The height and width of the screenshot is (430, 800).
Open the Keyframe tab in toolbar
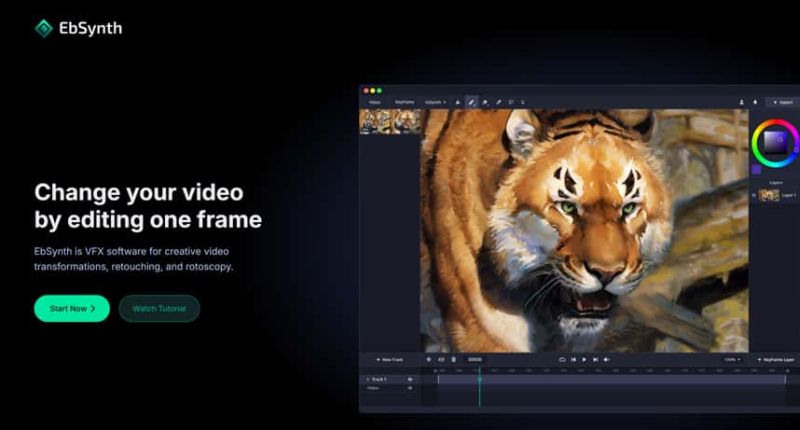404,102
